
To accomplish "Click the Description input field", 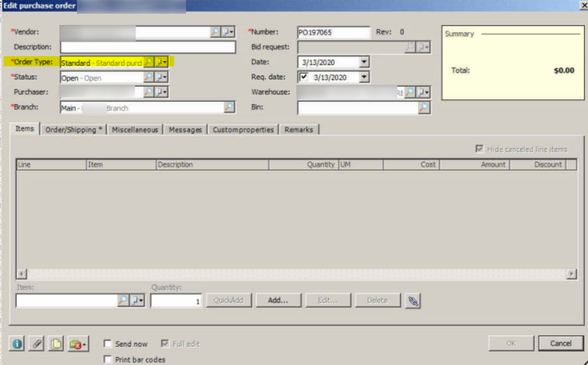I will point(148,47).
